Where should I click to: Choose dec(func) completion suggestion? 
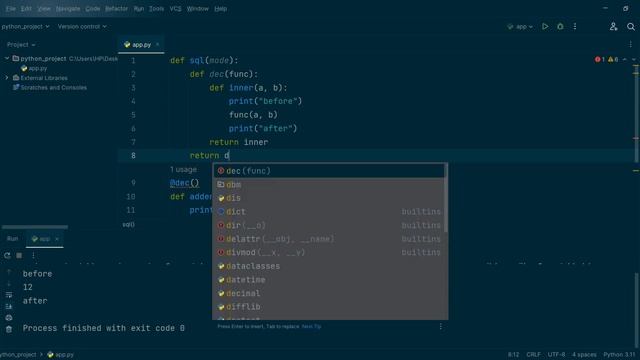[x=329, y=171]
